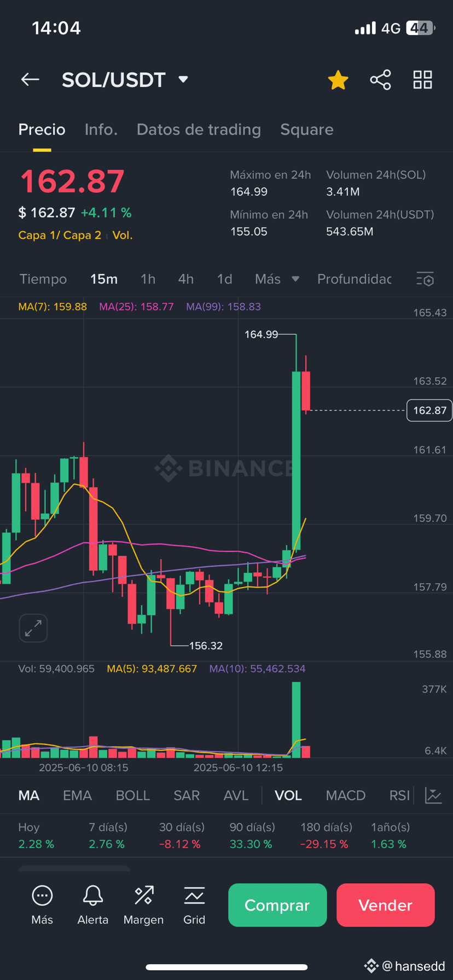The image size is (453, 980).
Task: Switch to the Precio tab
Action: pos(42,130)
